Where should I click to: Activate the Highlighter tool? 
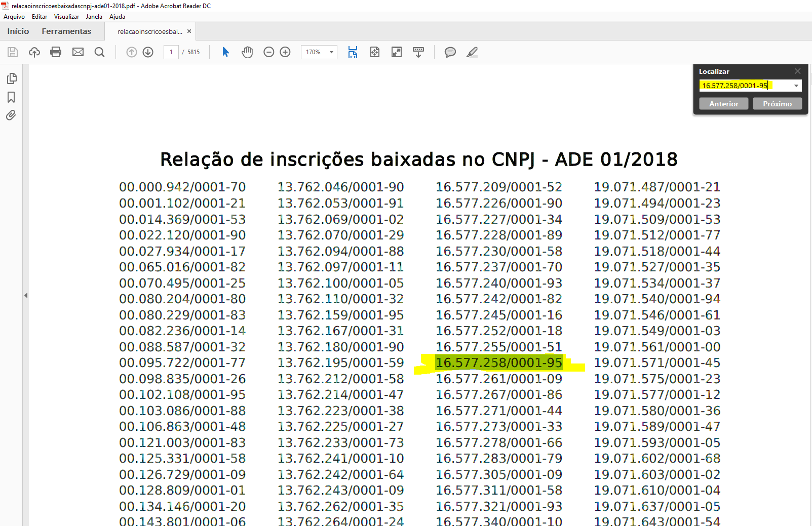pyautogui.click(x=472, y=52)
